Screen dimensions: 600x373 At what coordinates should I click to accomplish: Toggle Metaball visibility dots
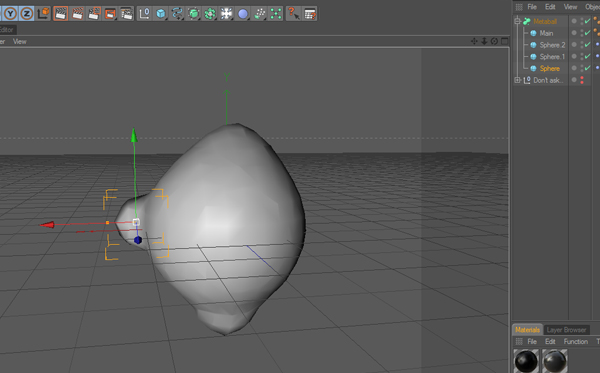tap(582, 21)
